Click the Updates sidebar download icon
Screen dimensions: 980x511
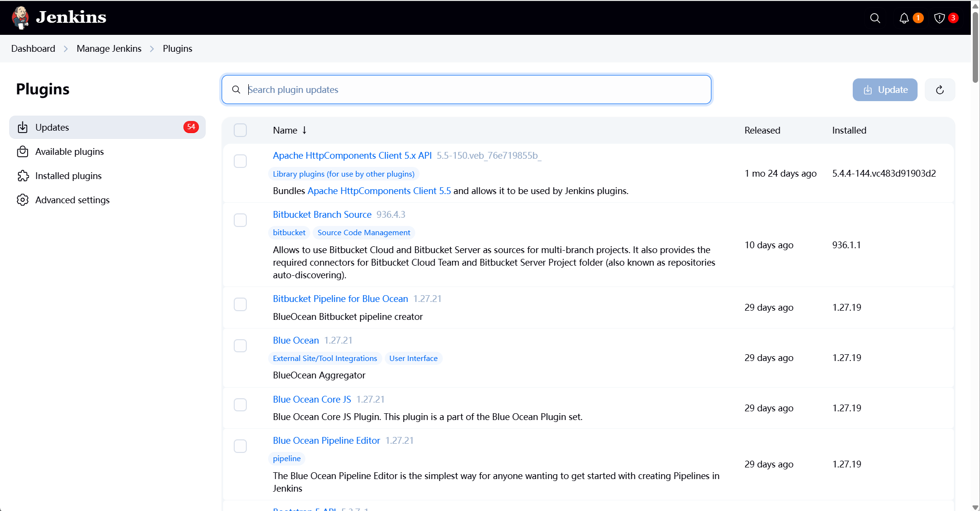pos(23,127)
